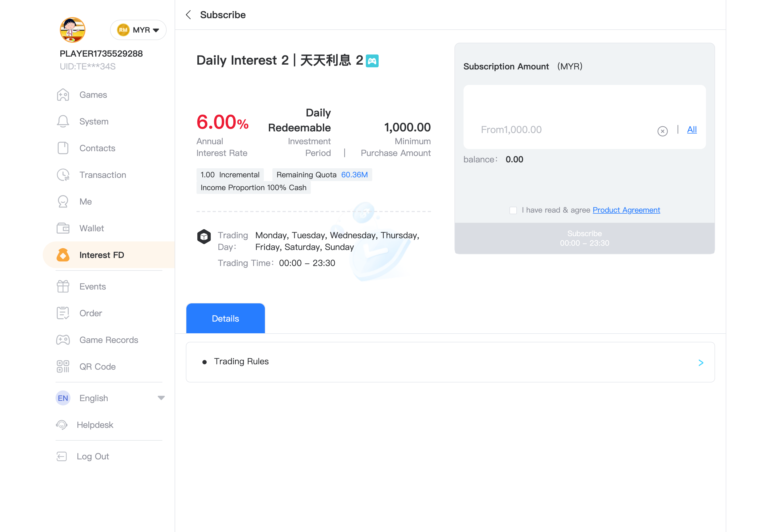Open the Events gift icon
Viewport: 769px width, 532px height.
pos(63,286)
